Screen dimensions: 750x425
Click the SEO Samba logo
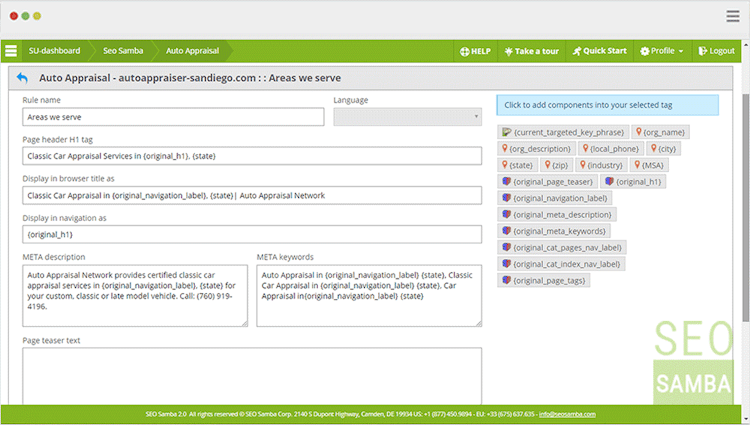pos(693,362)
